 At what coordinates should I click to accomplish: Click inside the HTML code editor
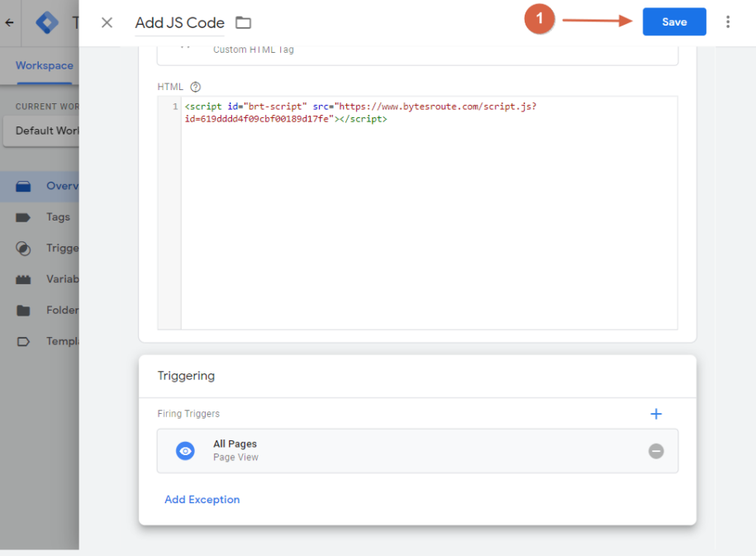pos(429,212)
